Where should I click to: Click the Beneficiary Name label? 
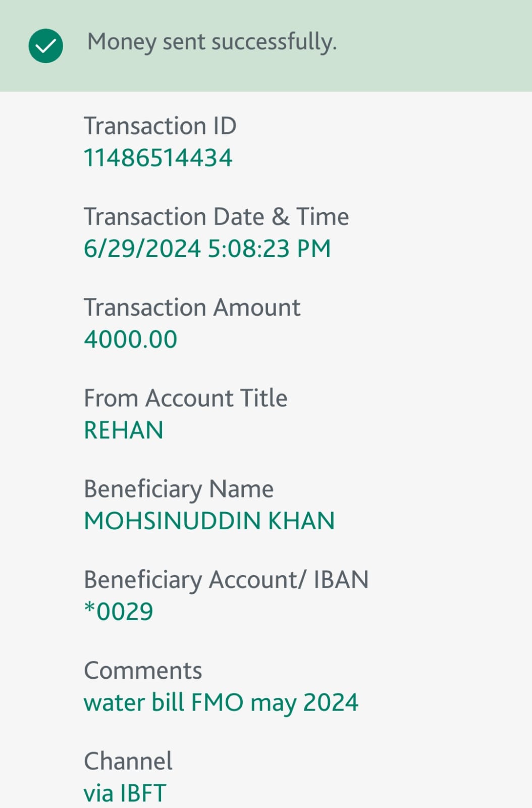(x=179, y=489)
